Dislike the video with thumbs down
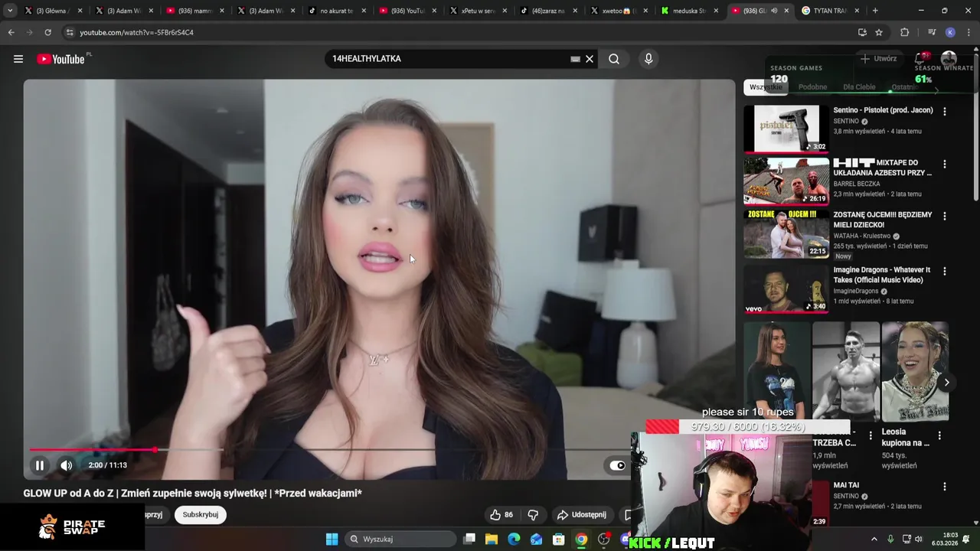The image size is (980, 551). pos(533,515)
